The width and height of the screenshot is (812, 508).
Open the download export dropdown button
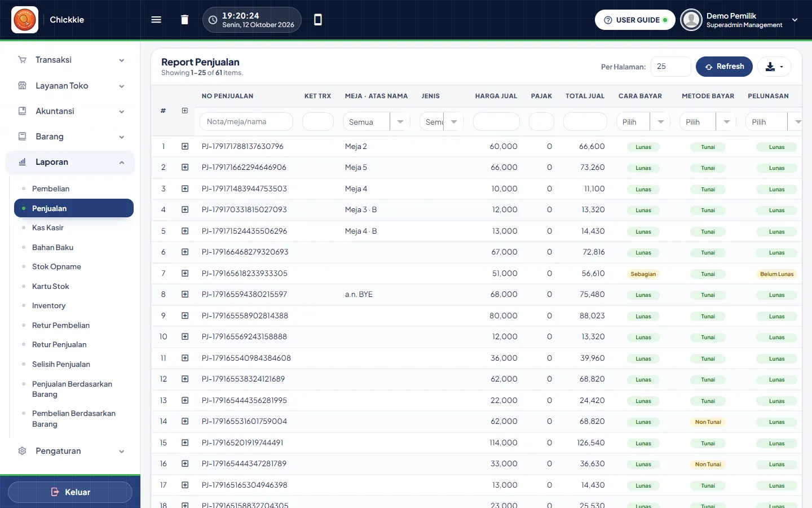click(x=774, y=67)
